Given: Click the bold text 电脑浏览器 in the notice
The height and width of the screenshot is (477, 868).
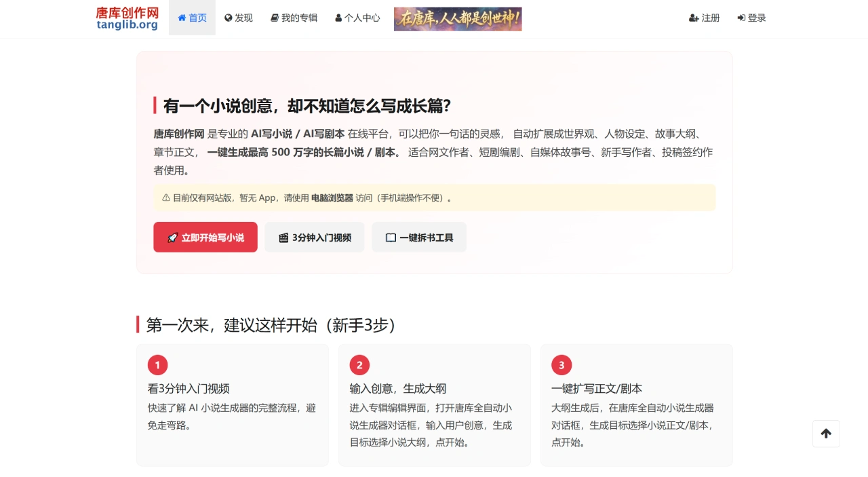Looking at the screenshot, I should click(332, 198).
